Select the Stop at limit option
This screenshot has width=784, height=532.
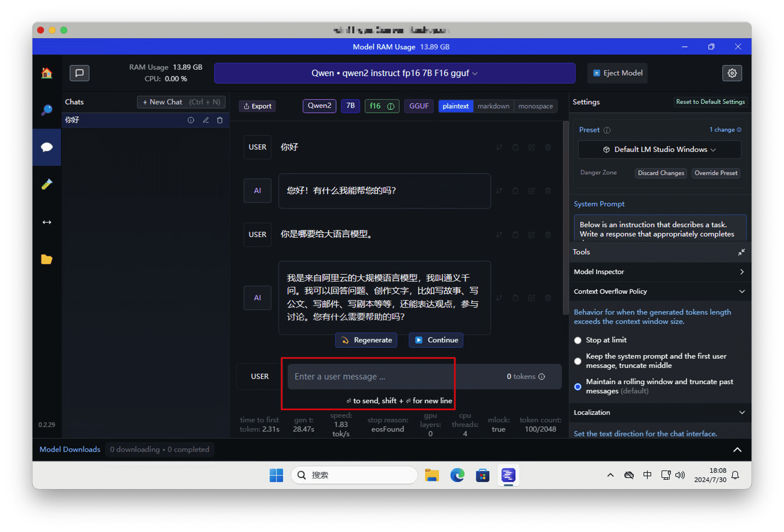578,340
